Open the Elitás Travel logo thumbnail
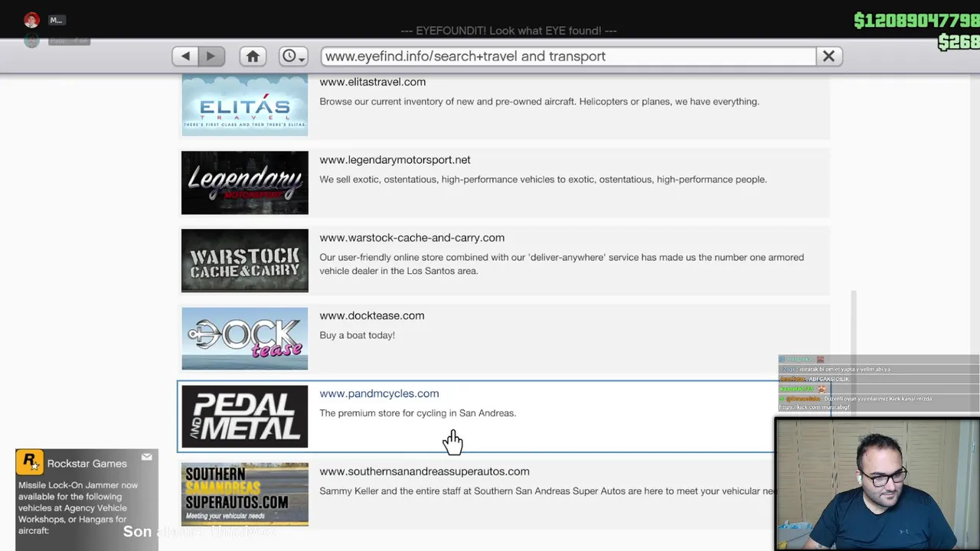 coord(245,105)
